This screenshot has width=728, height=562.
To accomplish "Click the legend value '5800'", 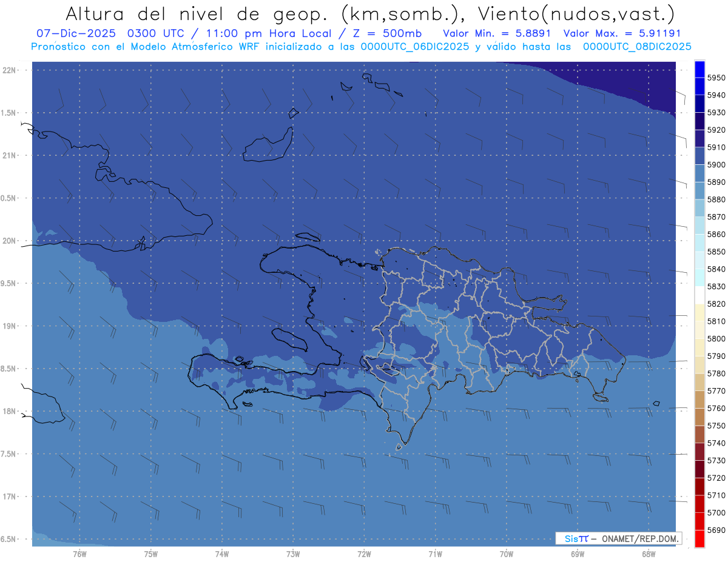I will point(716,338).
